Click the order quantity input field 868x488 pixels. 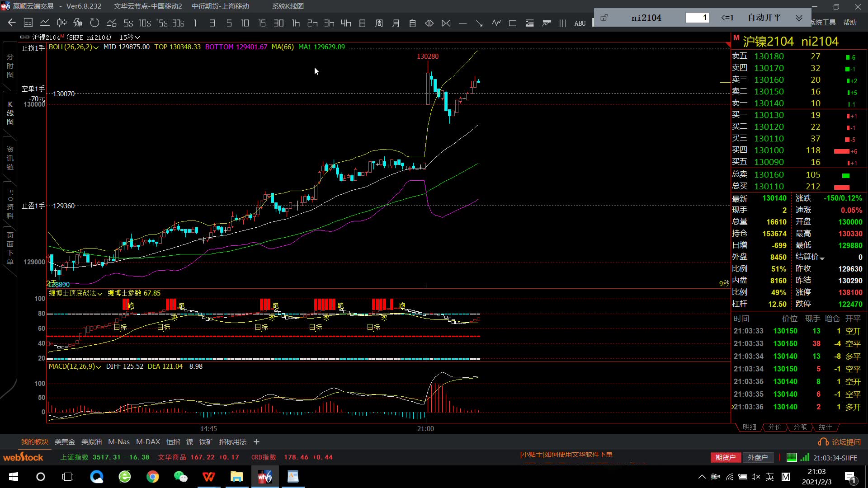click(x=697, y=18)
